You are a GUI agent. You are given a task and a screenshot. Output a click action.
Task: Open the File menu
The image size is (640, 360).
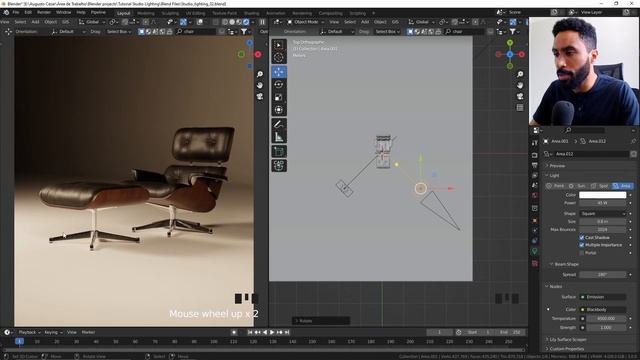pos(15,12)
